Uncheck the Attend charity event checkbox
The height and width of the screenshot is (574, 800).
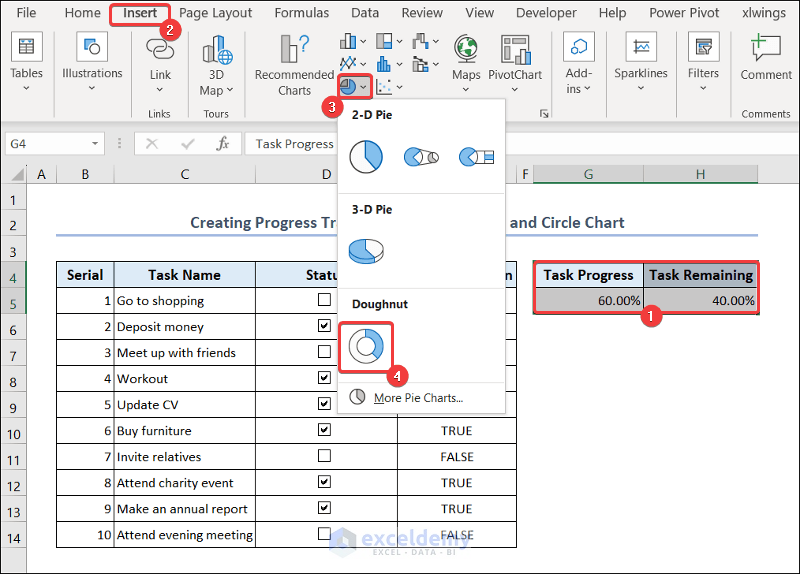click(324, 482)
